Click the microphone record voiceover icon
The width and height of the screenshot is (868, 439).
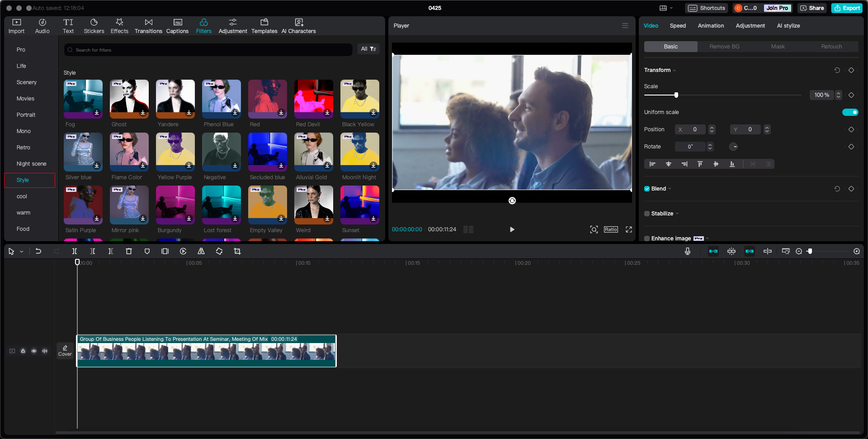tap(688, 251)
